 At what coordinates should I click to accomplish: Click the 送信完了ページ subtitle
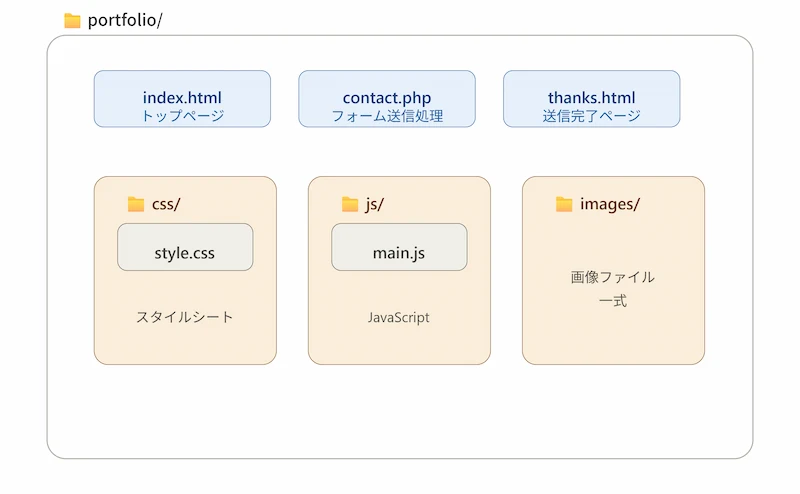[592, 116]
